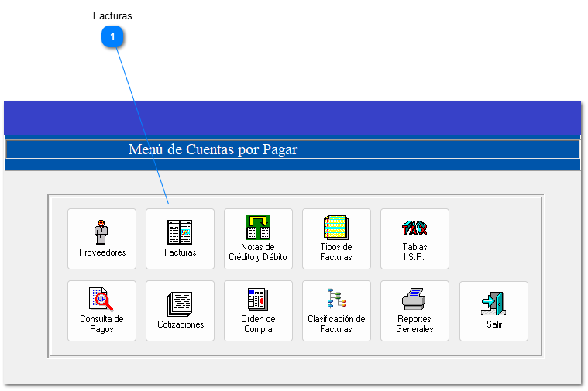Open the Proveedores module
The height and width of the screenshot is (391, 588).
tap(101, 238)
